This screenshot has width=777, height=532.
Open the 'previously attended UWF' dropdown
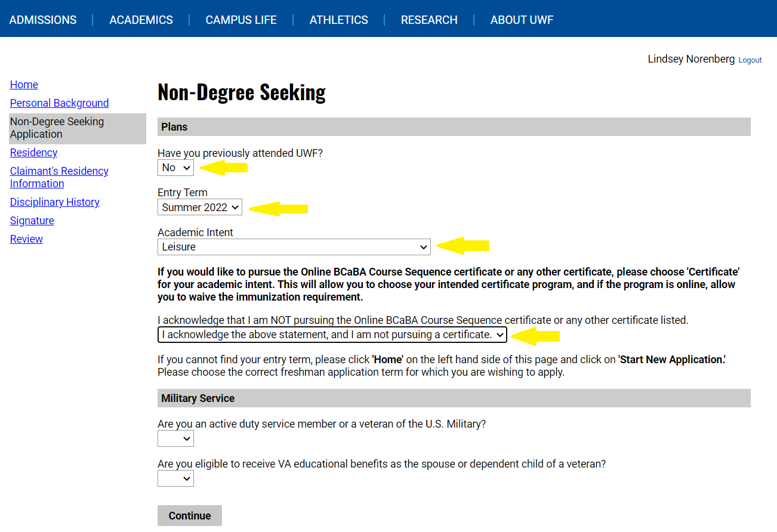175,168
